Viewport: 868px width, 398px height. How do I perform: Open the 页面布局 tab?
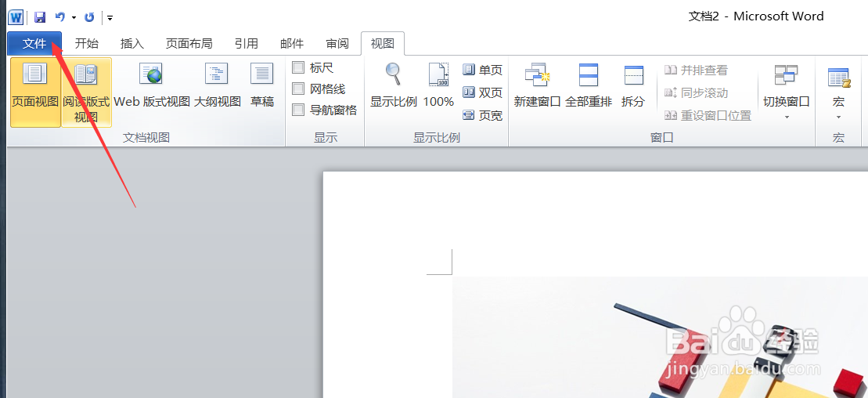pyautogui.click(x=189, y=44)
